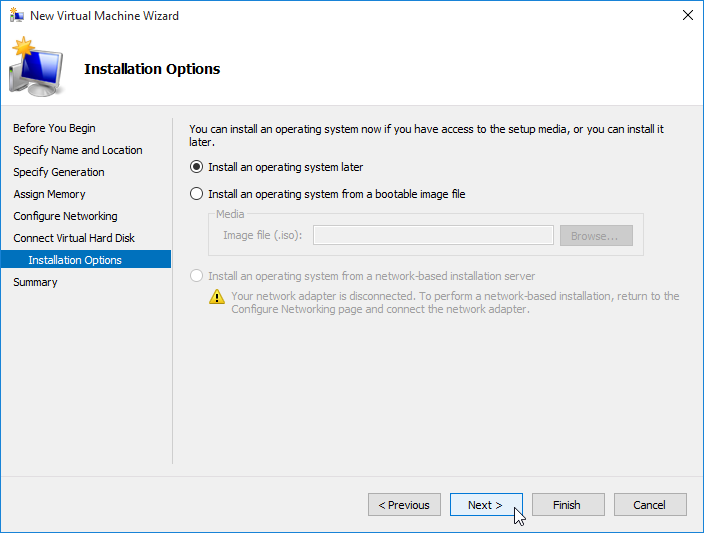Jump to the Specify Generation step

(x=59, y=172)
